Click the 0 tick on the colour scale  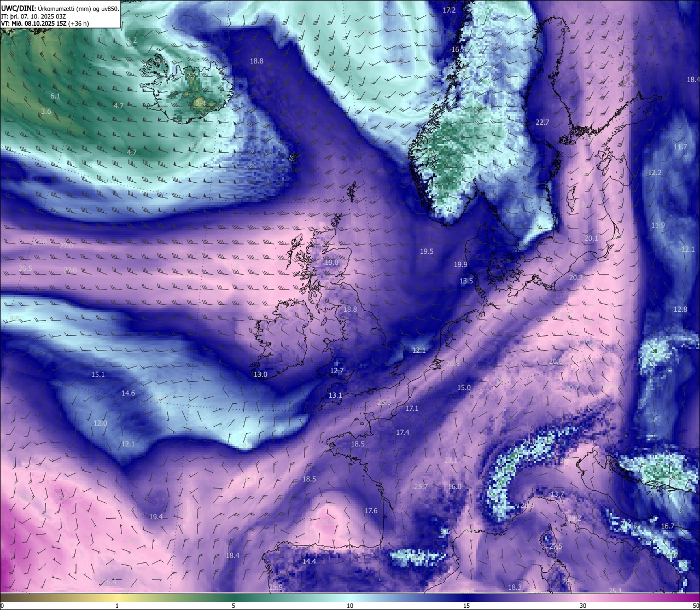pos(2,606)
